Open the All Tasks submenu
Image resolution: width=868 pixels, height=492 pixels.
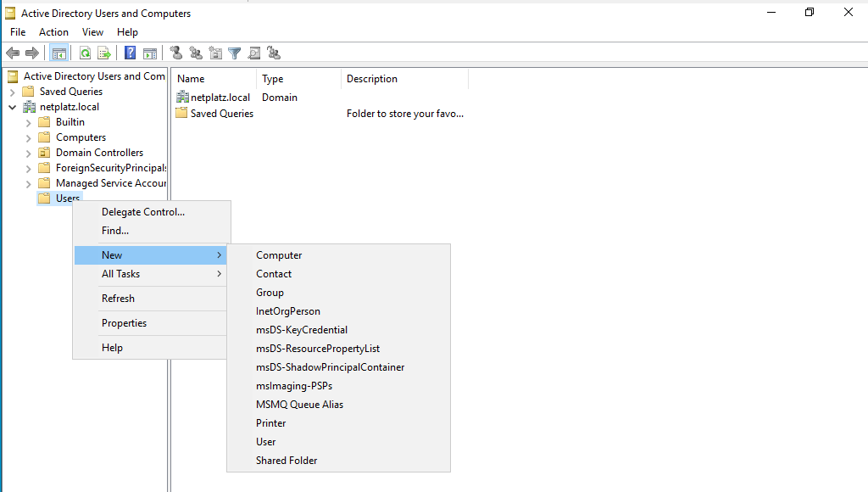151,274
